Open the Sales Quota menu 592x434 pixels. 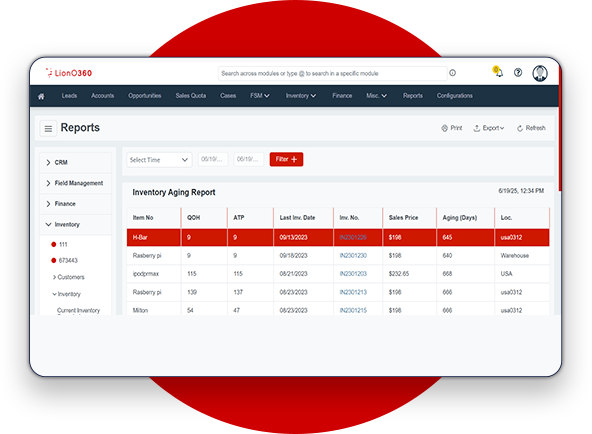(x=191, y=96)
